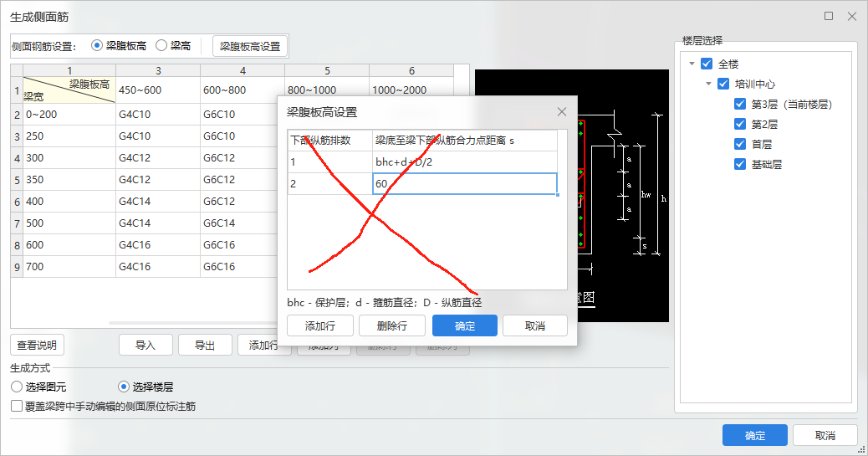
Task: Click the G6C16 cell in row 700
Action: [239, 267]
